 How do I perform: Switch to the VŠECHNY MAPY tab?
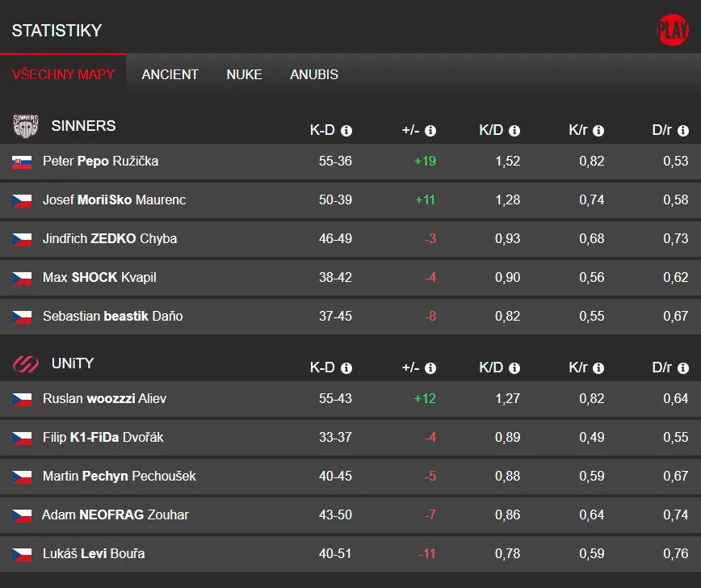(63, 74)
